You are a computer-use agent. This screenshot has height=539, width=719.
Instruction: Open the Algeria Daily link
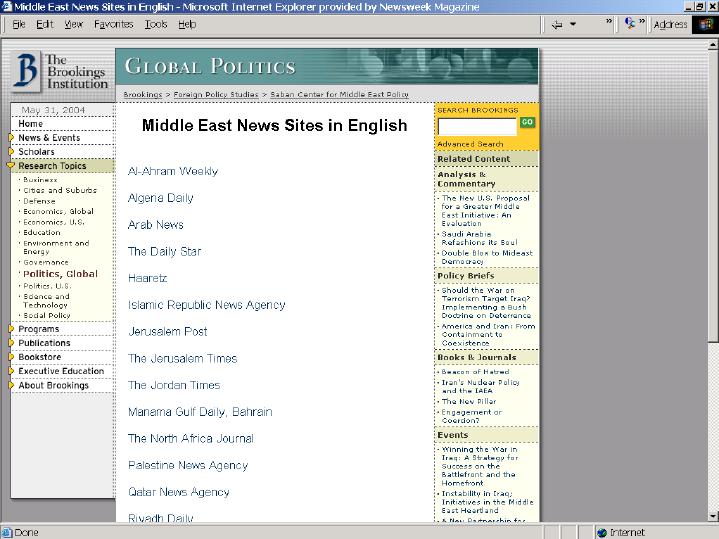click(160, 198)
